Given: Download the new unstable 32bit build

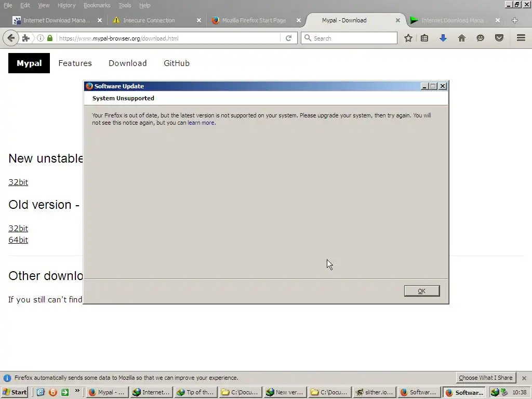Looking at the screenshot, I should coord(18,182).
